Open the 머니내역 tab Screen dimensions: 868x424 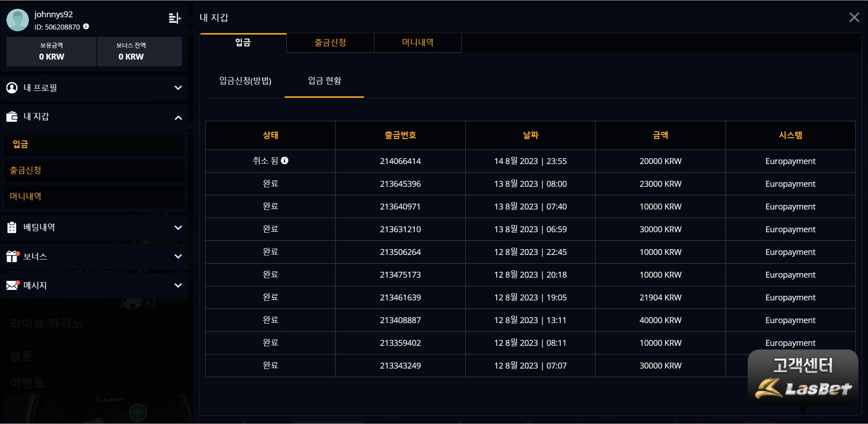pyautogui.click(x=418, y=43)
